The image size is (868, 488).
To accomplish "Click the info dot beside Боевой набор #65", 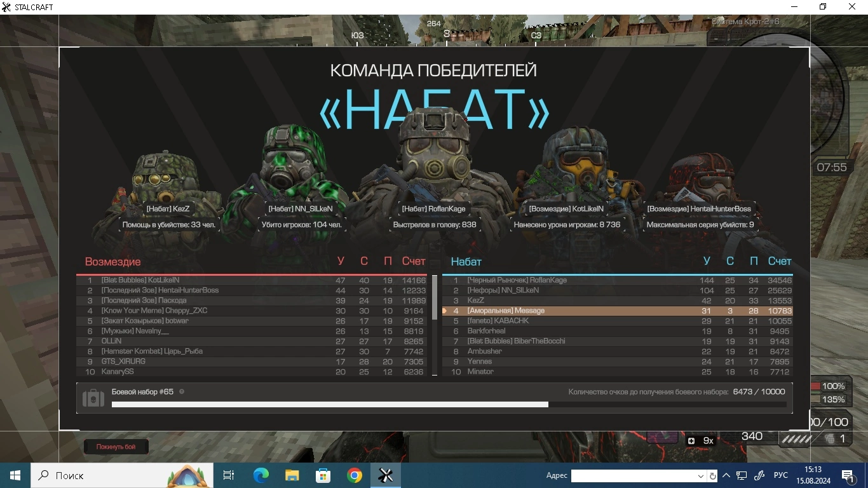I will coord(182,391).
